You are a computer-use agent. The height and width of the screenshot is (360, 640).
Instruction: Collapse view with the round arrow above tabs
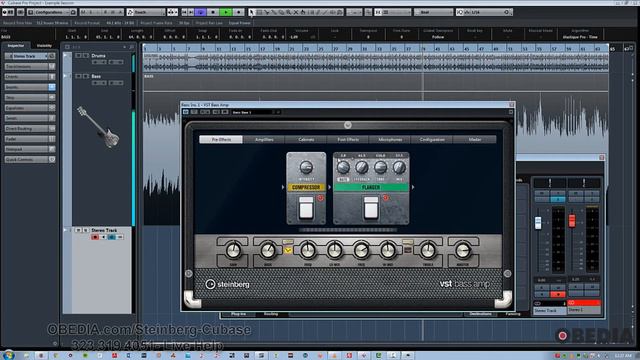point(348,125)
